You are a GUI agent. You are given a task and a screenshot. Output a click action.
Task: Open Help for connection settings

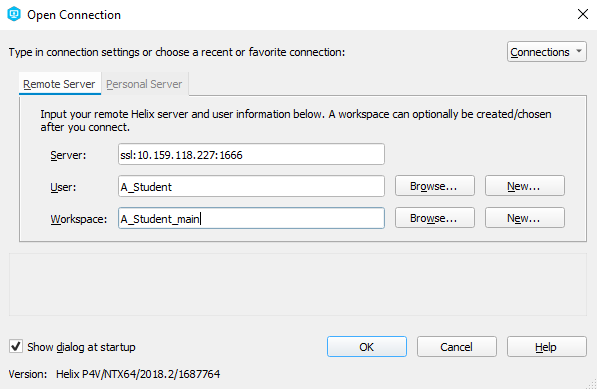[x=546, y=347]
